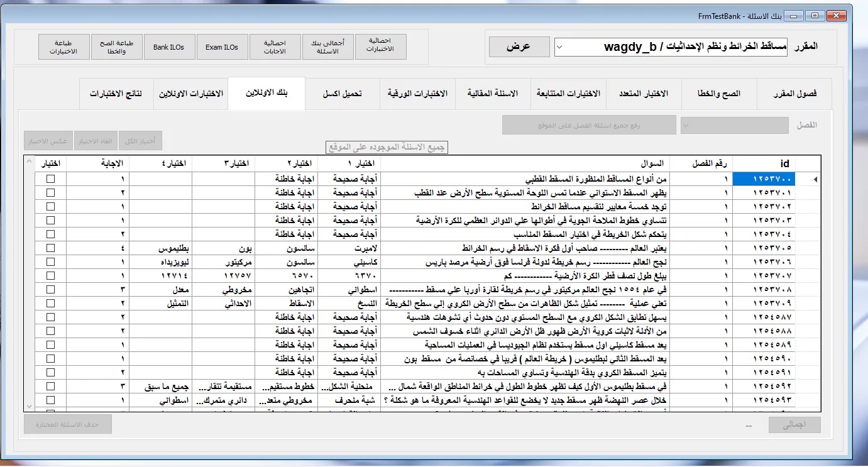
Task: Check the box for row id ١٢٥٣٧٠٣
Action: click(x=51, y=220)
